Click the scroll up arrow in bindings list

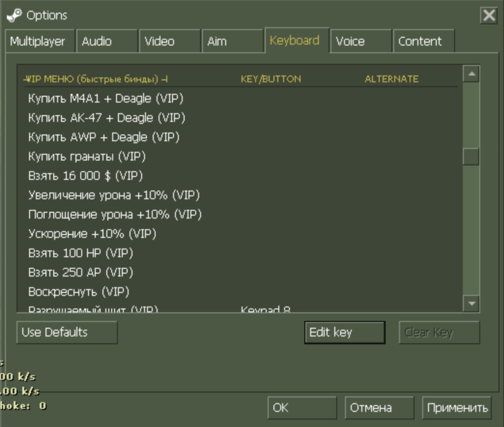point(471,74)
